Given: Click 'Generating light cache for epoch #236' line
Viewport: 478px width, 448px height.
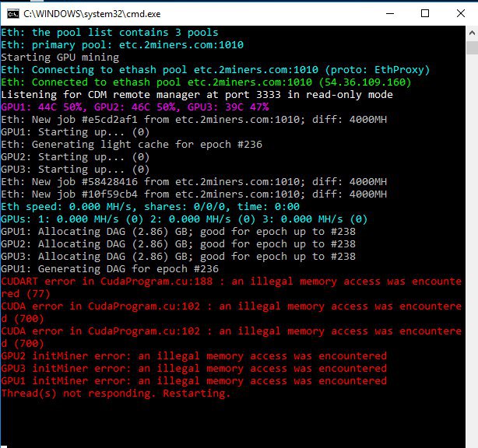Looking at the screenshot, I should (132, 145).
